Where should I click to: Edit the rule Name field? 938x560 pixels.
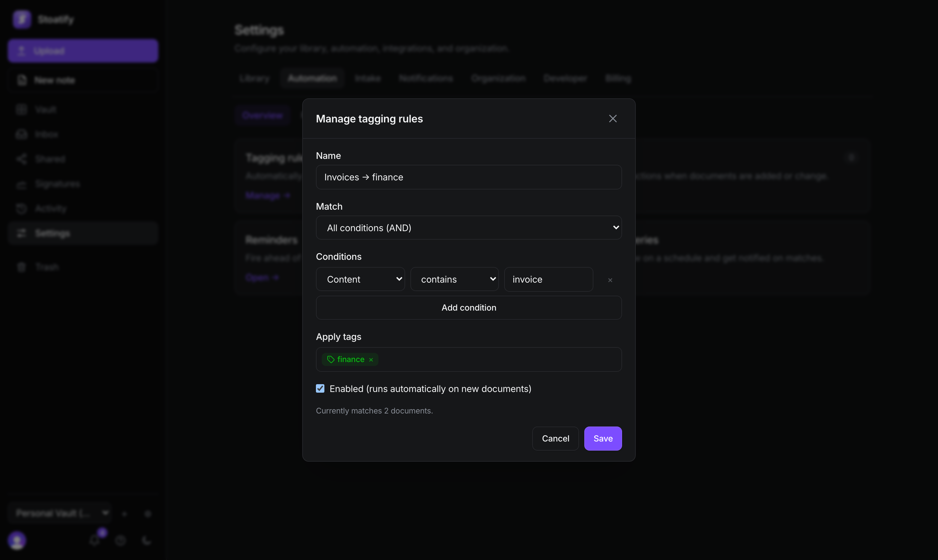point(469,177)
